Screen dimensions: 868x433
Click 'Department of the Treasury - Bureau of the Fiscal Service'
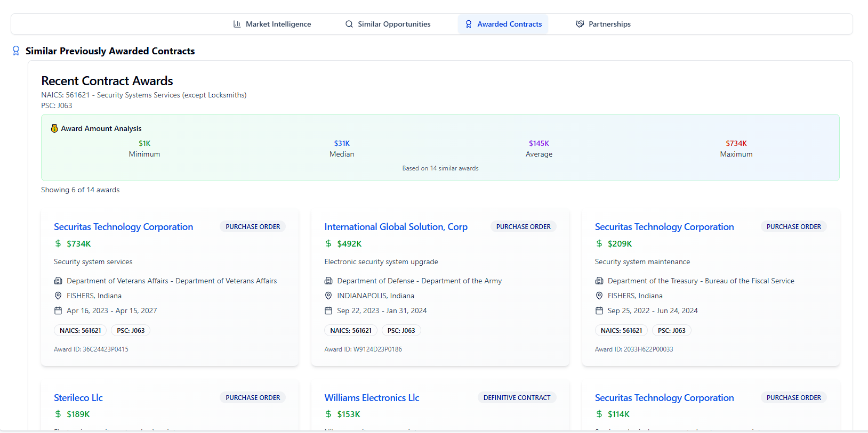701,281
